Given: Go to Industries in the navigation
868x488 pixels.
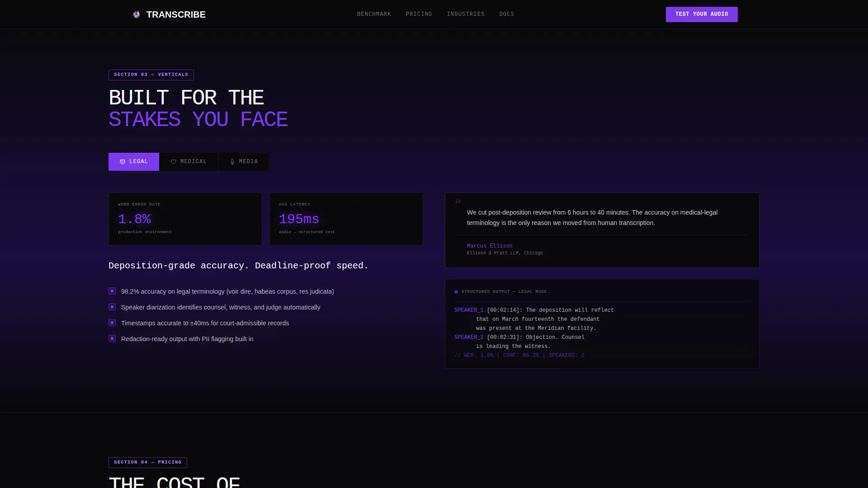Looking at the screenshot, I should coord(466,14).
